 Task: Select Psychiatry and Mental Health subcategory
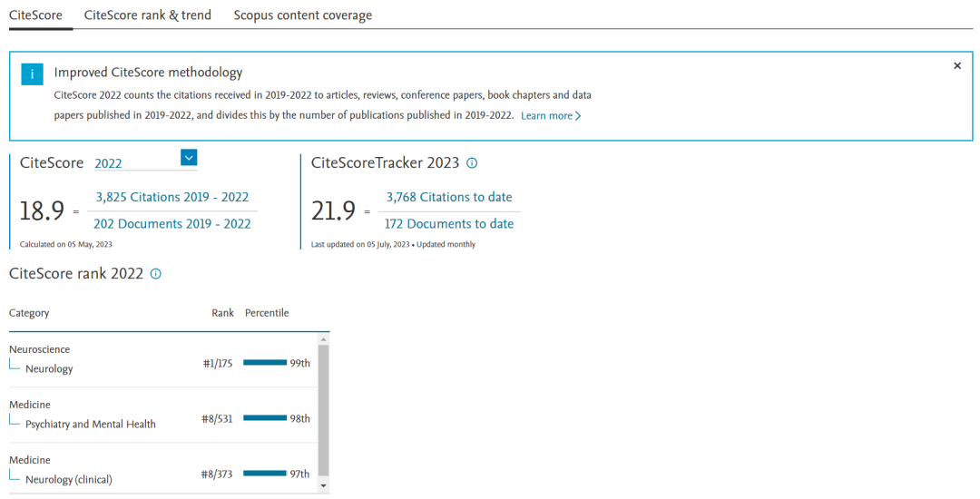(91, 424)
